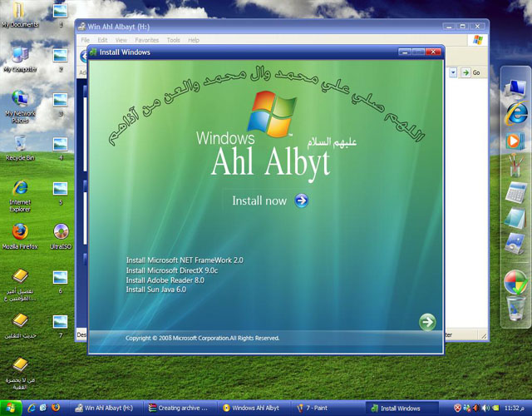
Task: Select desktop image file named 3
Action: [61, 105]
